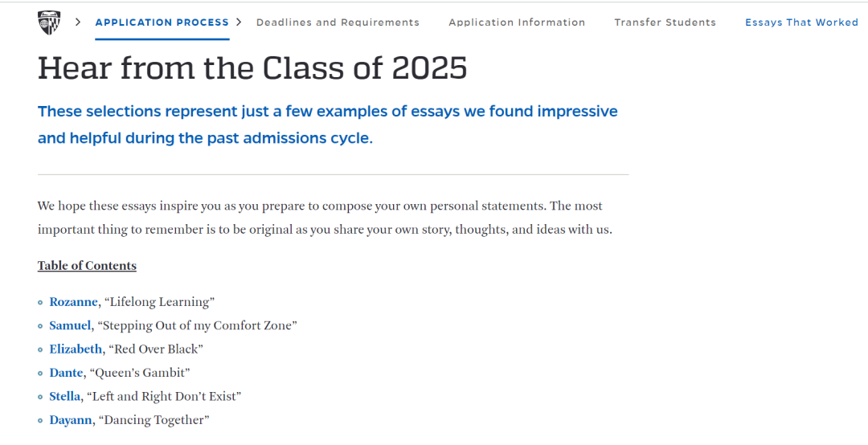The width and height of the screenshot is (868, 445).
Task: Open Dayann's Dancing Together essay
Action: pyautogui.click(x=70, y=420)
